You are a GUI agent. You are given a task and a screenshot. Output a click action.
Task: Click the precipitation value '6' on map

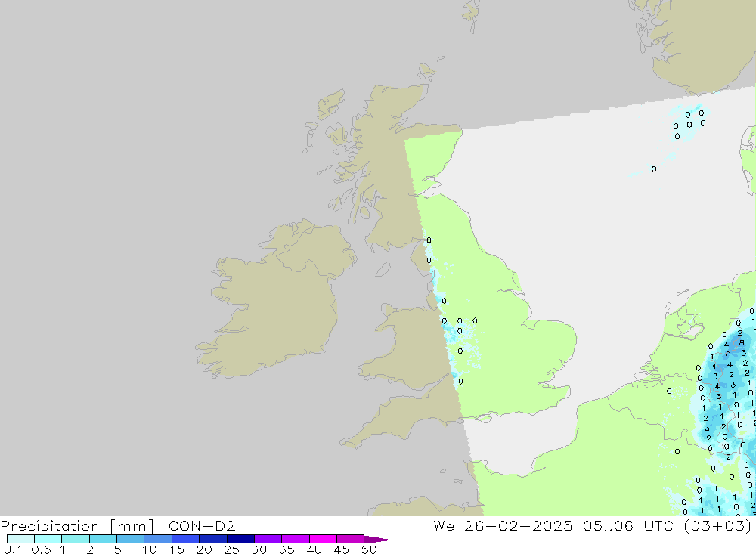(x=728, y=355)
